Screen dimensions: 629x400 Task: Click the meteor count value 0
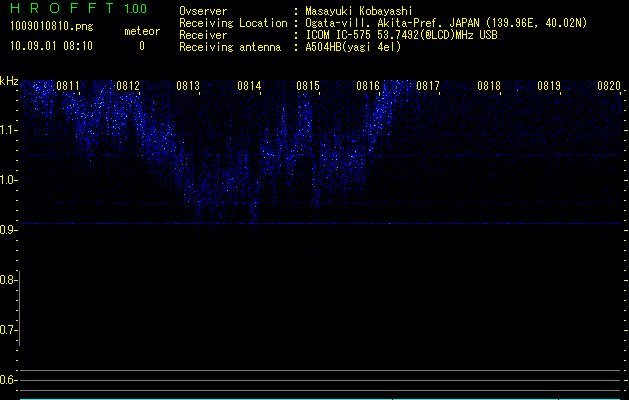click(142, 46)
